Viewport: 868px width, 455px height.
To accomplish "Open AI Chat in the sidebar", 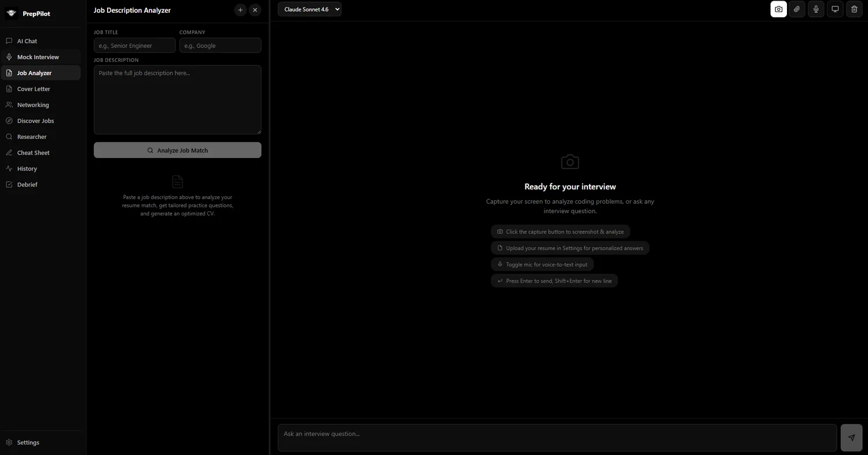I will (27, 41).
